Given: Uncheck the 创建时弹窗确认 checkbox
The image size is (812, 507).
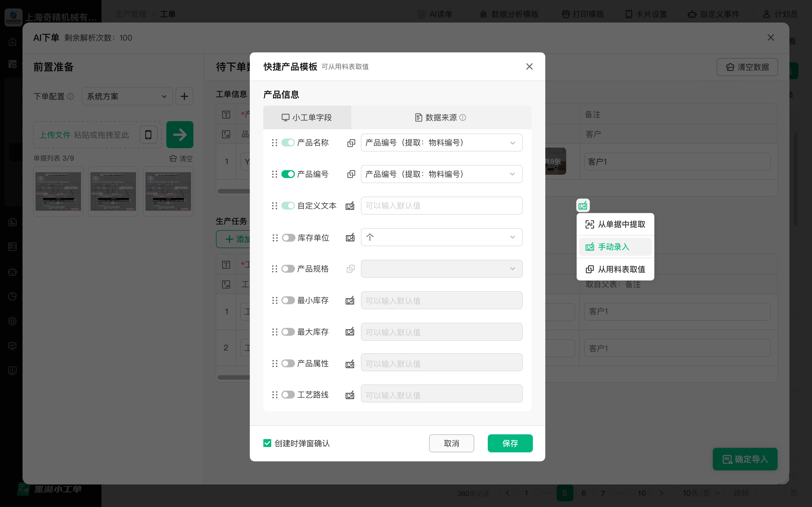Looking at the screenshot, I should coord(267,443).
